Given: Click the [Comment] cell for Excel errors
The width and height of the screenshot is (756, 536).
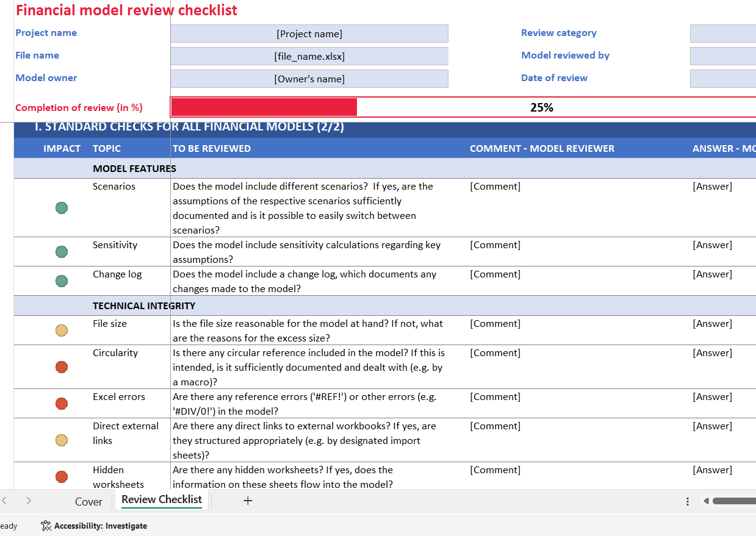Looking at the screenshot, I should click(x=495, y=397).
